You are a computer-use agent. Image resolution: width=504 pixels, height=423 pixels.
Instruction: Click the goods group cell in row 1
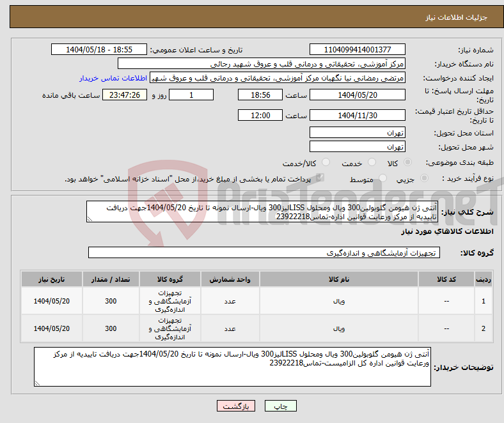coord(170,301)
